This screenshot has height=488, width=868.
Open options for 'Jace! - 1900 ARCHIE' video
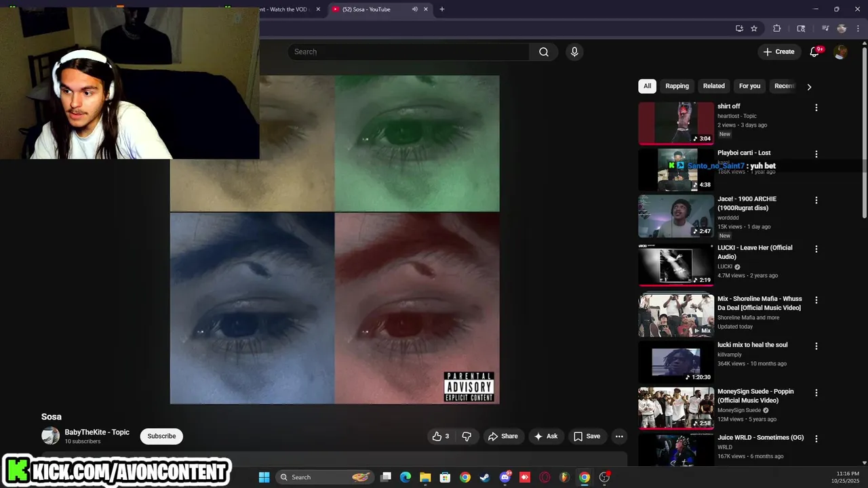(816, 201)
